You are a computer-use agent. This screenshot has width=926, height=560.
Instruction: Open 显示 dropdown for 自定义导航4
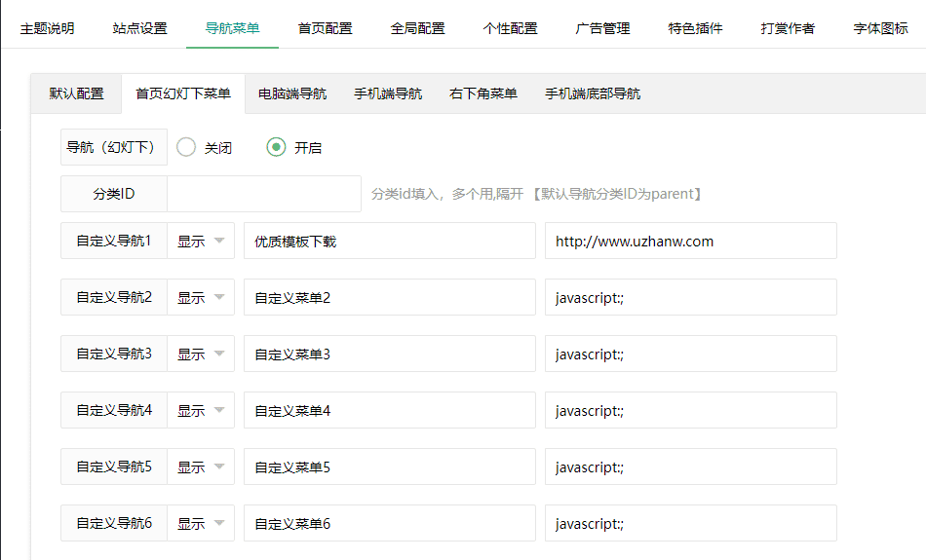pos(201,410)
